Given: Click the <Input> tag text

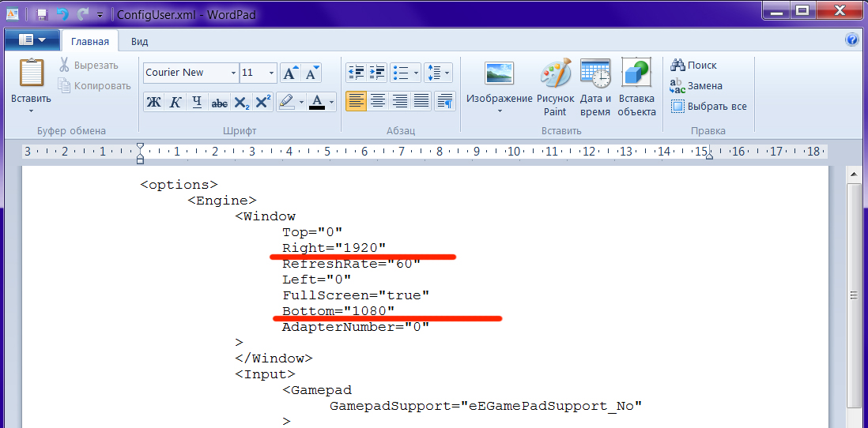Looking at the screenshot, I should pyautogui.click(x=265, y=374).
